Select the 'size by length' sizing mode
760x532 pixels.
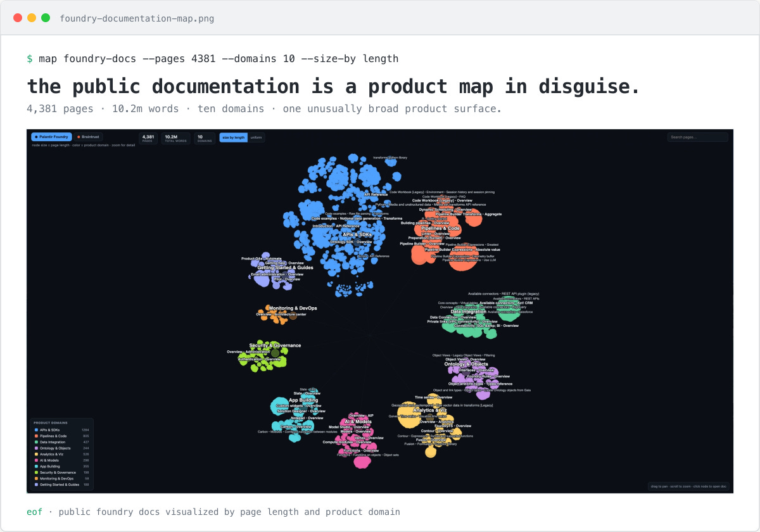point(232,137)
